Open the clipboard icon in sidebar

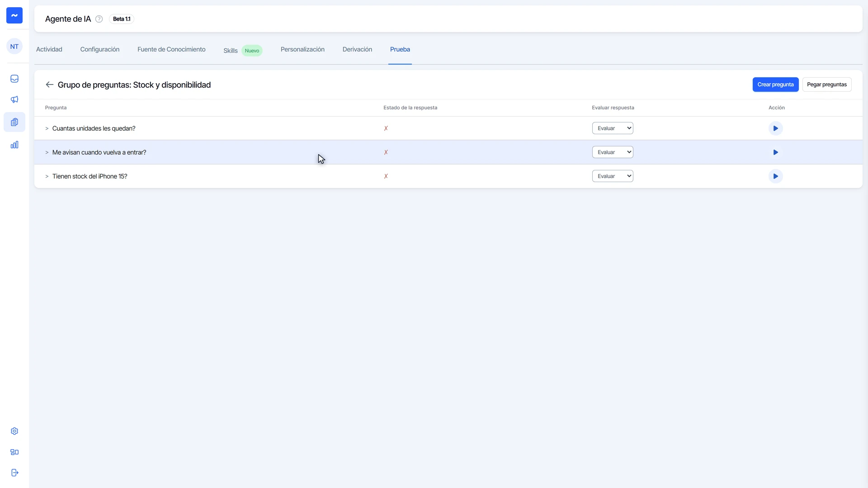(x=14, y=122)
